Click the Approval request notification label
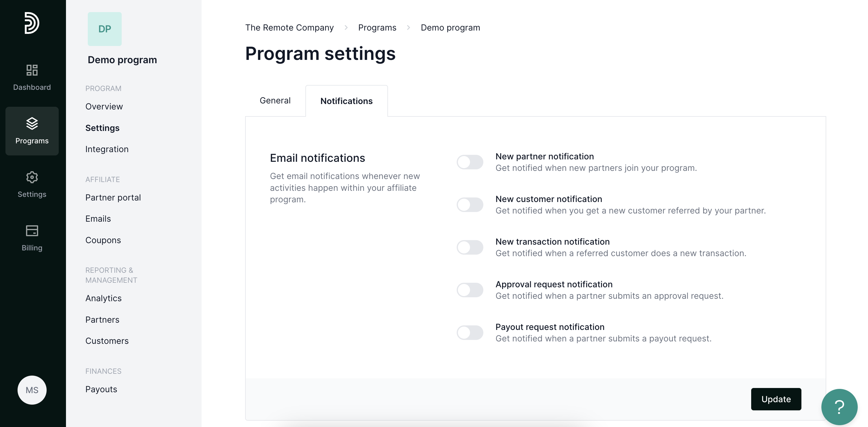This screenshot has width=868, height=427. coord(554,285)
